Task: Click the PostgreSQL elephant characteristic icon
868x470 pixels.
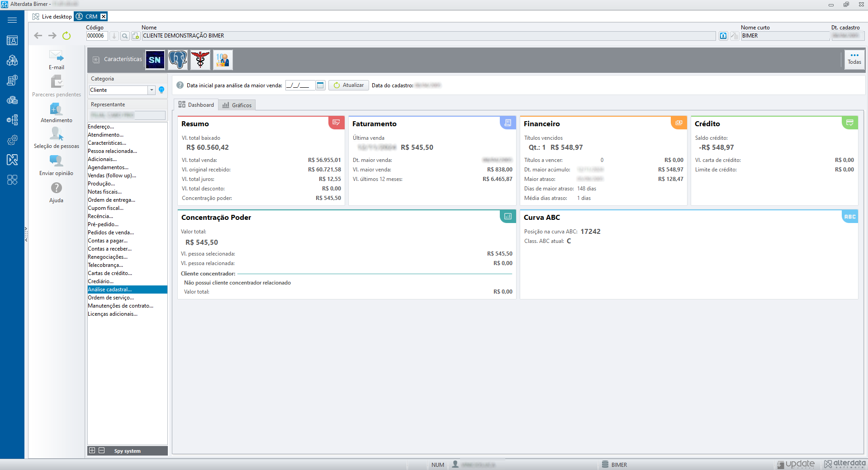Action: click(x=178, y=60)
